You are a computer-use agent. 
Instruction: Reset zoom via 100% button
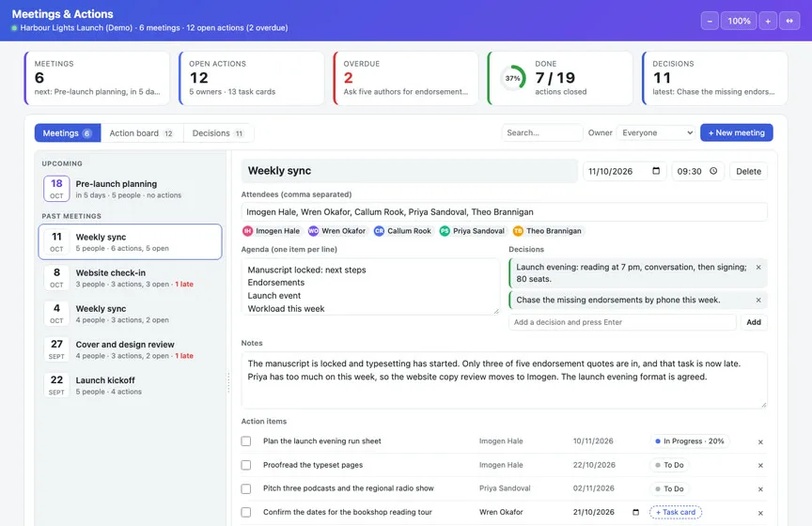click(x=739, y=21)
